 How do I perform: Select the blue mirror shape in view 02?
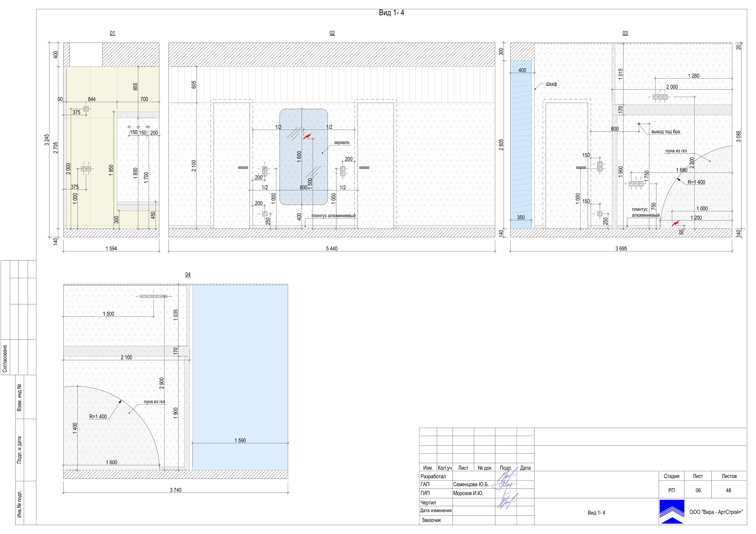click(304, 157)
